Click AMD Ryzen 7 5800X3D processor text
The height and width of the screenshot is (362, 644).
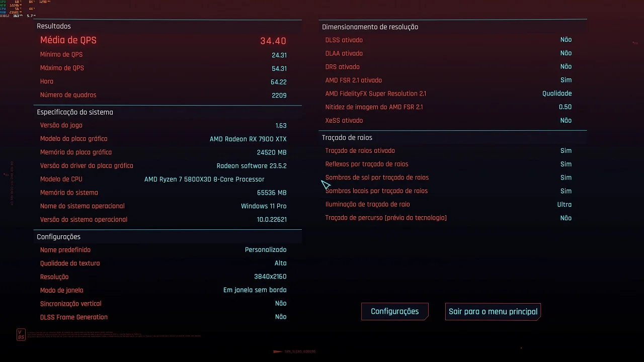204,179
